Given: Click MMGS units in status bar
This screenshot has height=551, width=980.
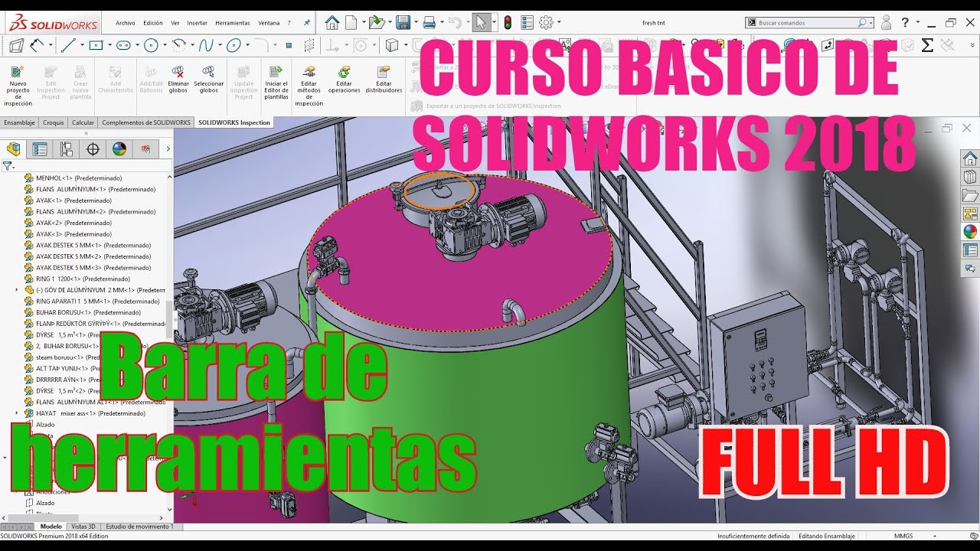Looking at the screenshot, I should (903, 536).
